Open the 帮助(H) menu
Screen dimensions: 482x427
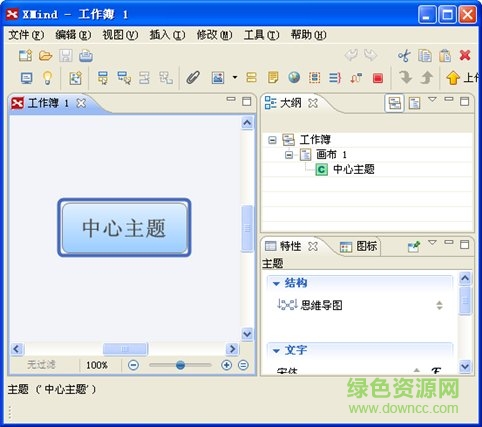point(308,35)
